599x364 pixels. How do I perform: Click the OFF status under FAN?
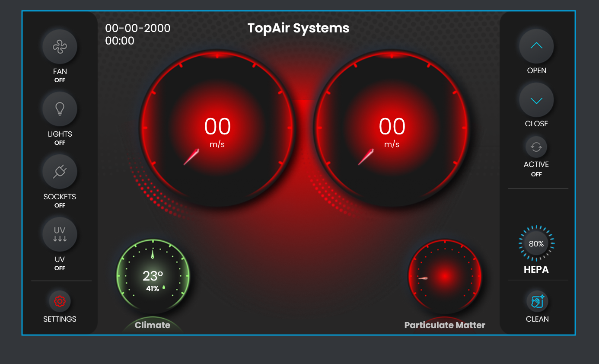[x=60, y=80]
